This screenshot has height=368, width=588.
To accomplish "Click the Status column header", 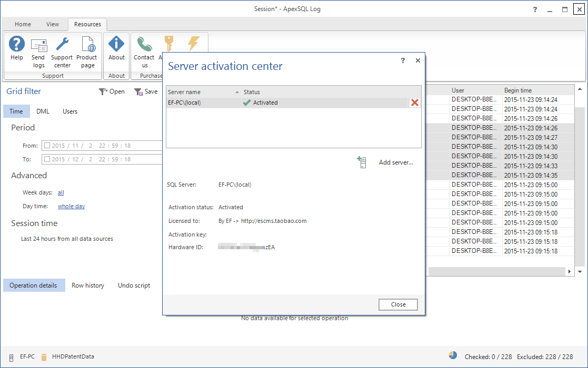I will tap(252, 92).
